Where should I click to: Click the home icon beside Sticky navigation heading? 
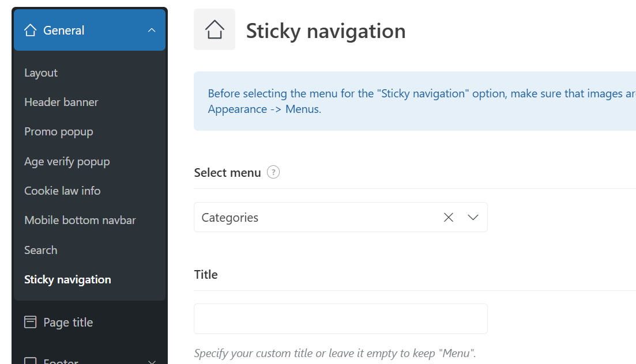point(214,29)
